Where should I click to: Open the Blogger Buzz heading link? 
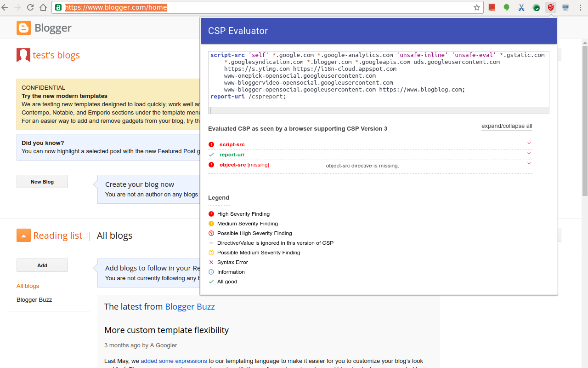(190, 307)
